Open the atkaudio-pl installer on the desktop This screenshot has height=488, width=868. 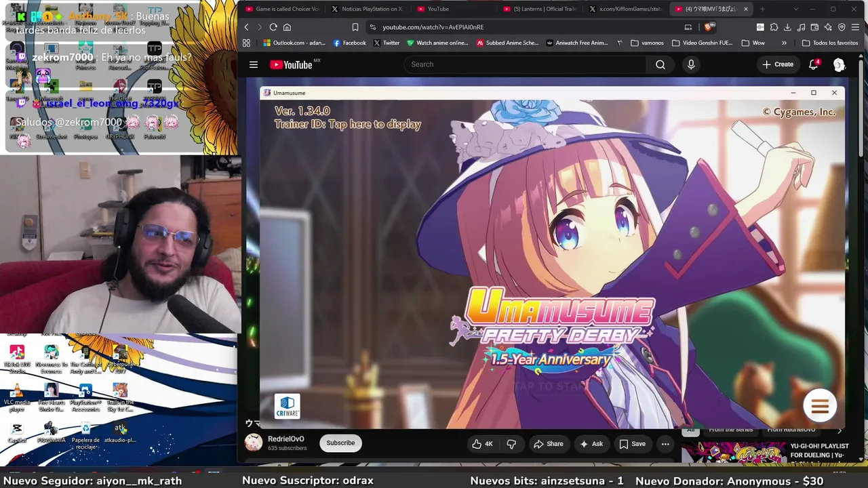click(120, 432)
